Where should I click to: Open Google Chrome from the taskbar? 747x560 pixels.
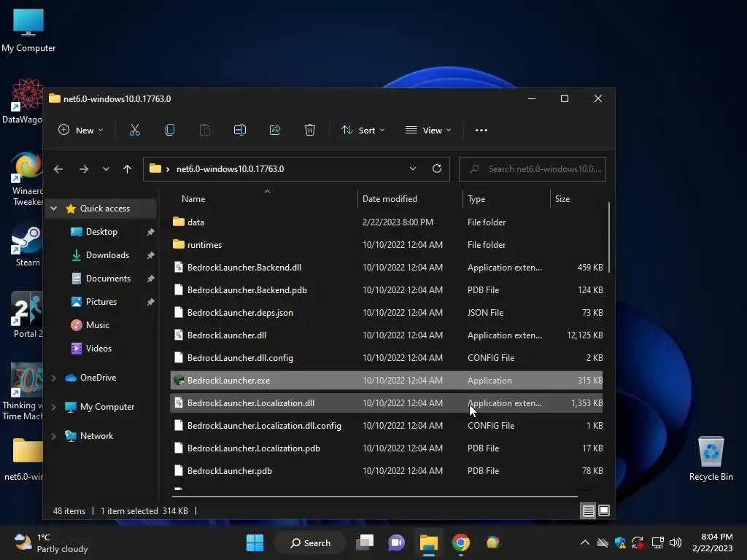coord(461,542)
